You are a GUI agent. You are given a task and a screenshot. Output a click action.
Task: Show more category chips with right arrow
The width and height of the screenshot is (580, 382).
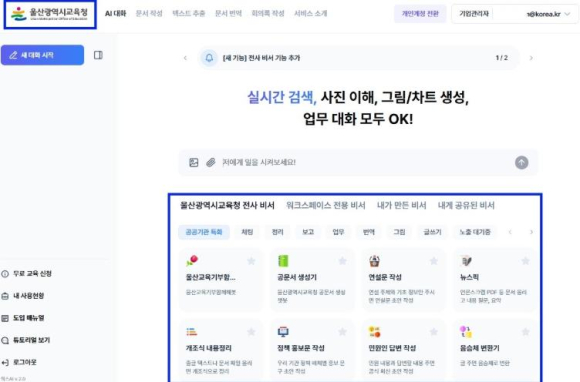(x=532, y=232)
